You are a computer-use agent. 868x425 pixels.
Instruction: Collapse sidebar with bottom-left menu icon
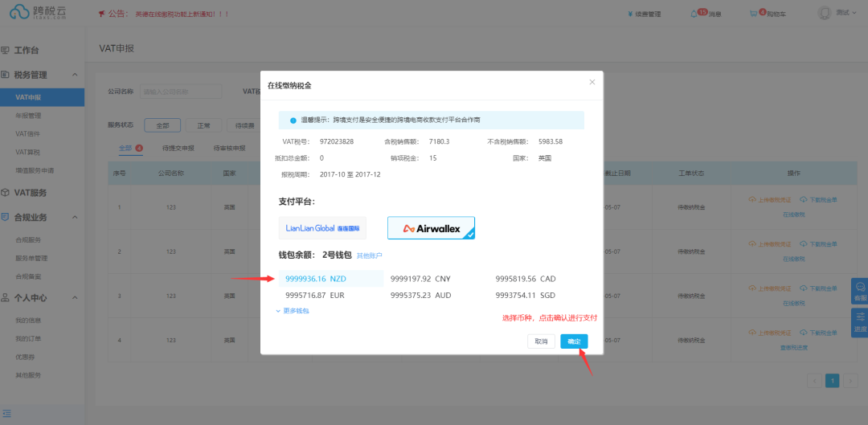pos(6,414)
